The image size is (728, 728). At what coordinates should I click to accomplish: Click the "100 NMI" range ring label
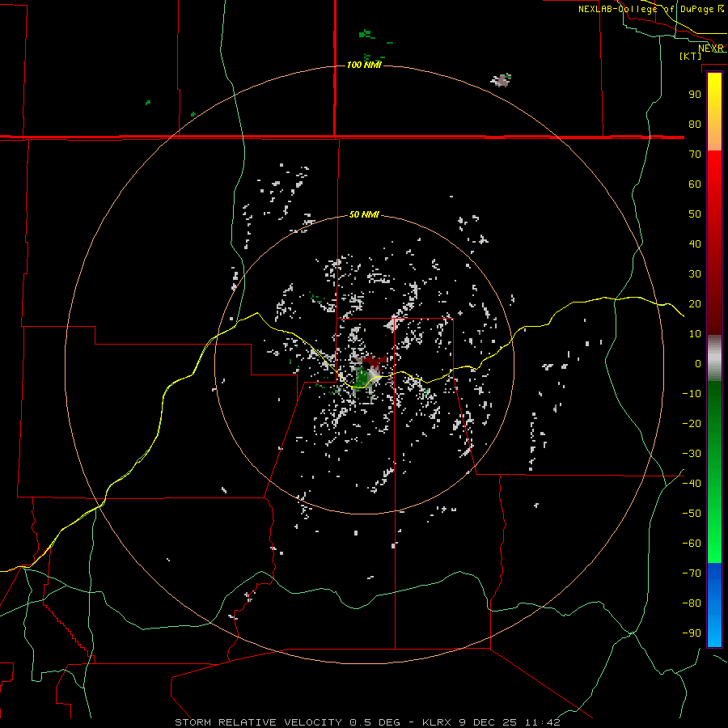pyautogui.click(x=364, y=65)
